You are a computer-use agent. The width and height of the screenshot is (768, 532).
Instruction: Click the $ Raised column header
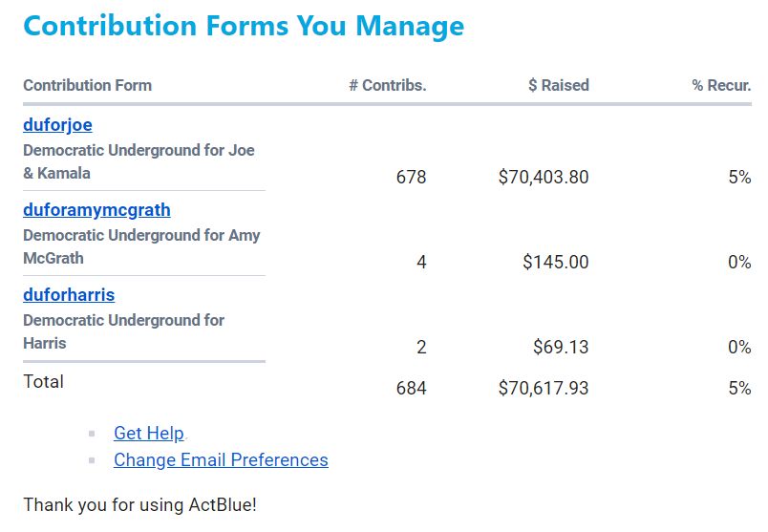click(x=558, y=85)
